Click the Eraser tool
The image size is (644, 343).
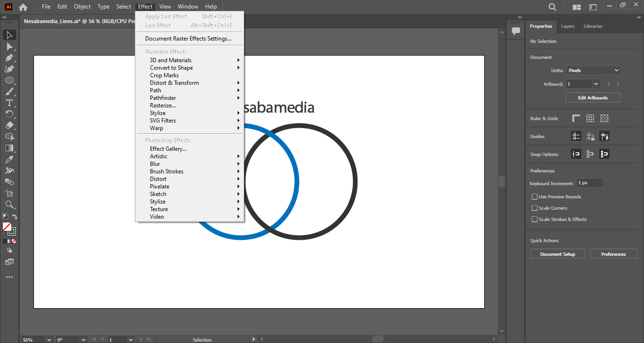click(x=9, y=126)
